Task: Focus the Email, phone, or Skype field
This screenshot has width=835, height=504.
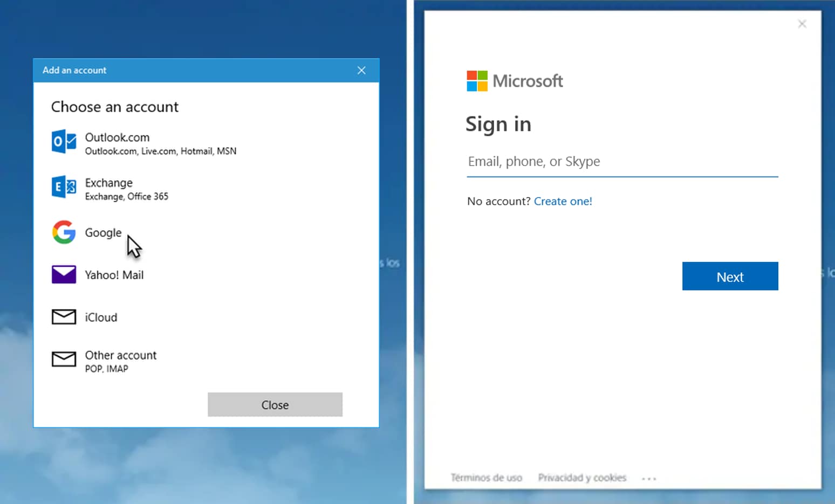Action: coord(622,162)
